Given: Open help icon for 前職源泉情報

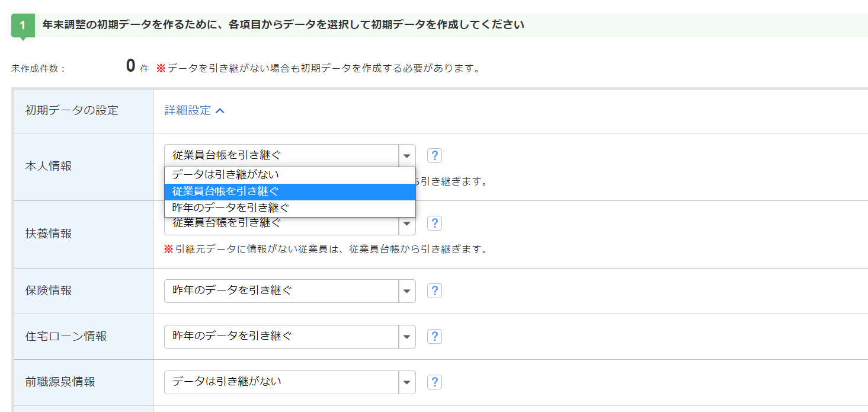Looking at the screenshot, I should [434, 382].
